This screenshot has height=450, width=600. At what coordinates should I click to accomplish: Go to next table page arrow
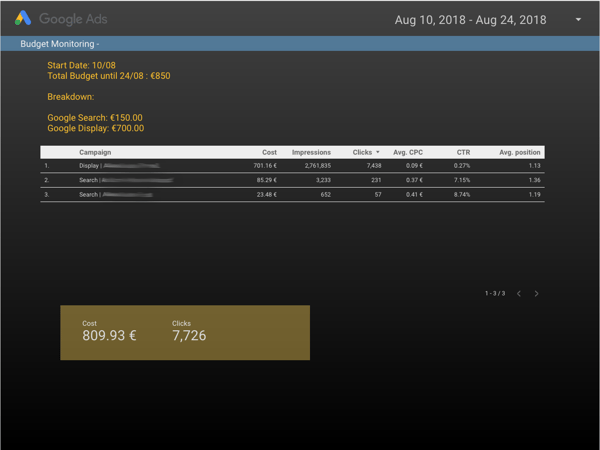pyautogui.click(x=536, y=293)
